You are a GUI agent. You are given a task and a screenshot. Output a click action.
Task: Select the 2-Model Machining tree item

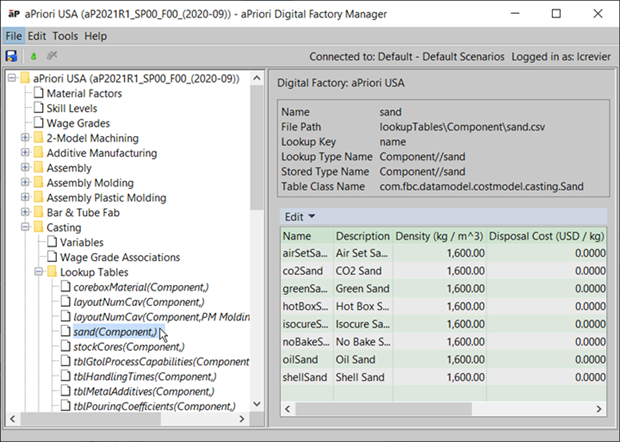(x=93, y=138)
